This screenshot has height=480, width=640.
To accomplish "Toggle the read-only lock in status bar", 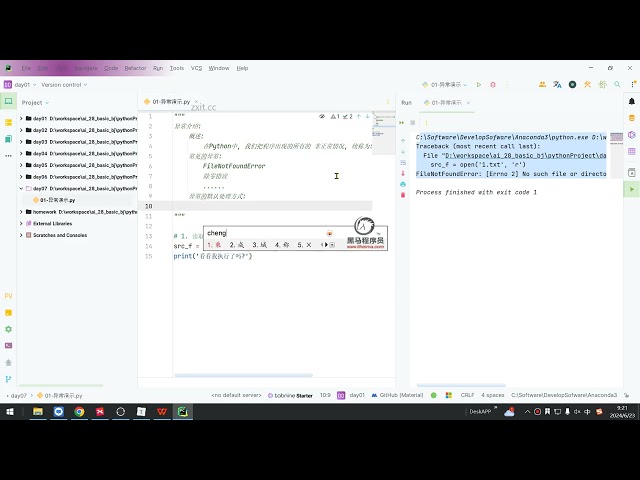I will (627, 395).
